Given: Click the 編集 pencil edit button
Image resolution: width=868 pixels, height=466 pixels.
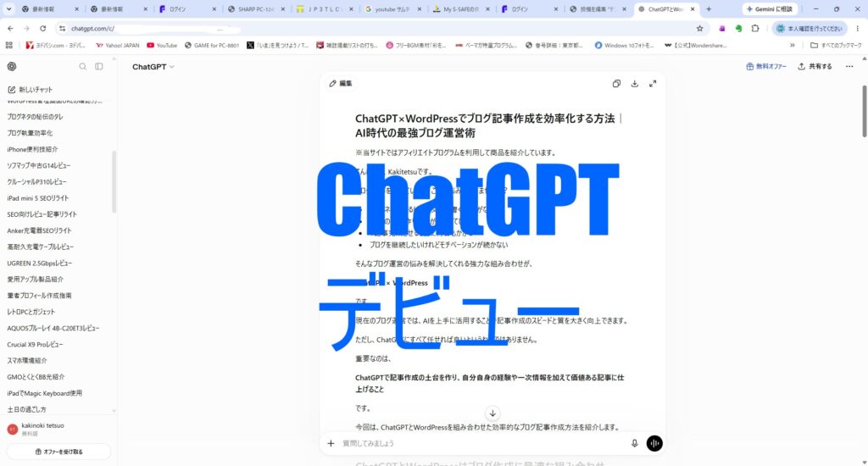Looking at the screenshot, I should 341,84.
